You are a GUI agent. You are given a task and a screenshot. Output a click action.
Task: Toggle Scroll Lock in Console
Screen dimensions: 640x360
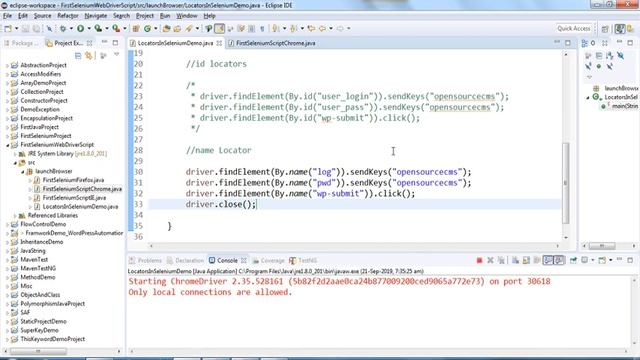(526, 260)
